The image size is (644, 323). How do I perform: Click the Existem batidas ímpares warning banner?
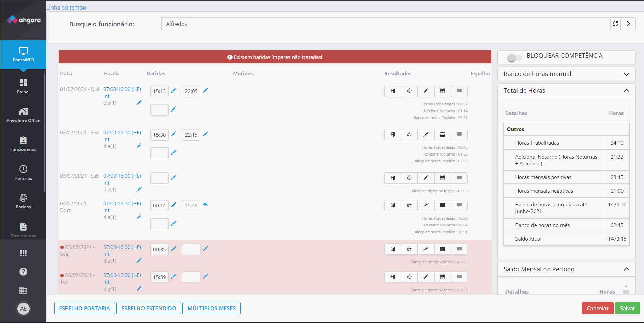275,57
